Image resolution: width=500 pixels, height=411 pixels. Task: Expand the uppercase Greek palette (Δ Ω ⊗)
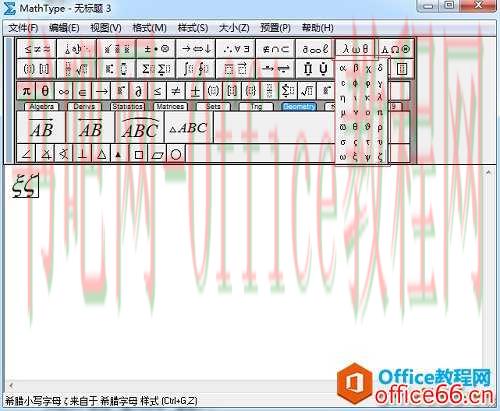click(x=395, y=49)
